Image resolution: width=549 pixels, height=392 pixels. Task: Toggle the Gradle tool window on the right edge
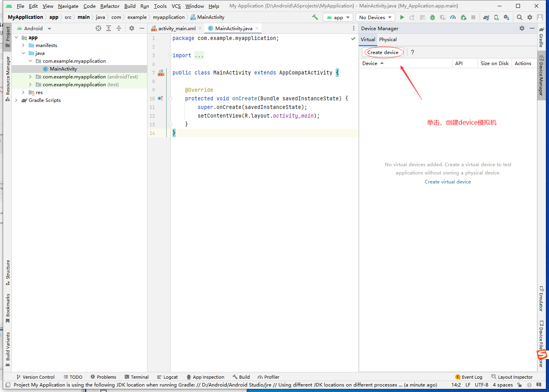pyautogui.click(x=541, y=37)
